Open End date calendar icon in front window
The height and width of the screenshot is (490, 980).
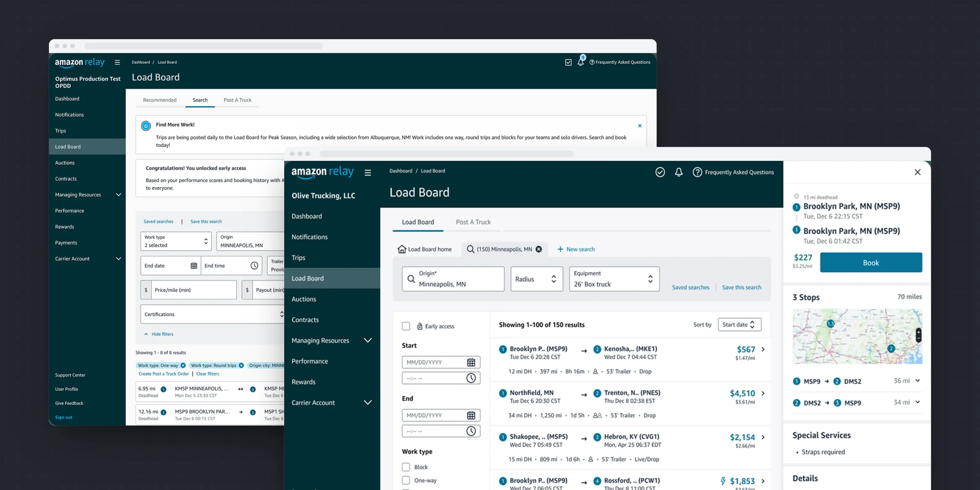471,415
